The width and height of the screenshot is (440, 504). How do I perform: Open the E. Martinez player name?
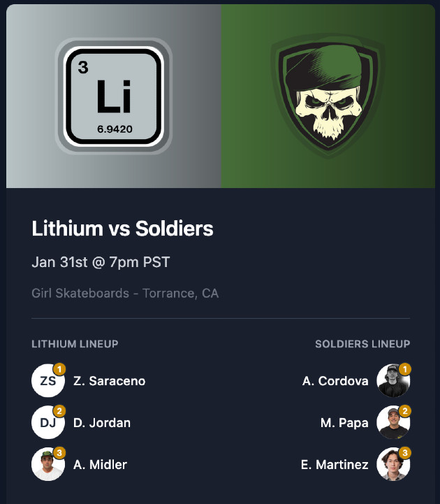[x=335, y=464]
